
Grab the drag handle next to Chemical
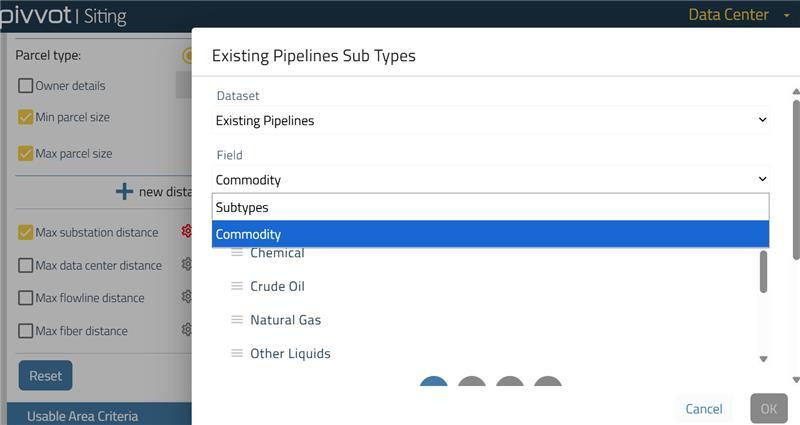237,253
